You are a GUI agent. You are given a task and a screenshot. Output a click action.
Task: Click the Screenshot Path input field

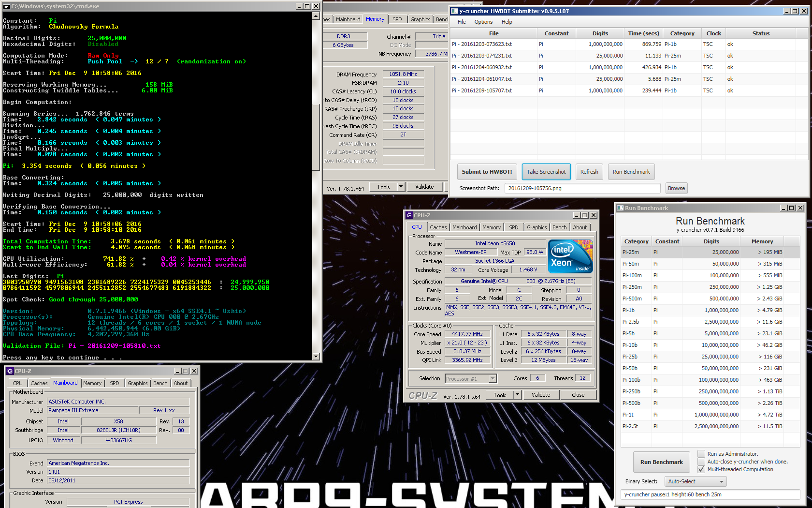pos(582,188)
